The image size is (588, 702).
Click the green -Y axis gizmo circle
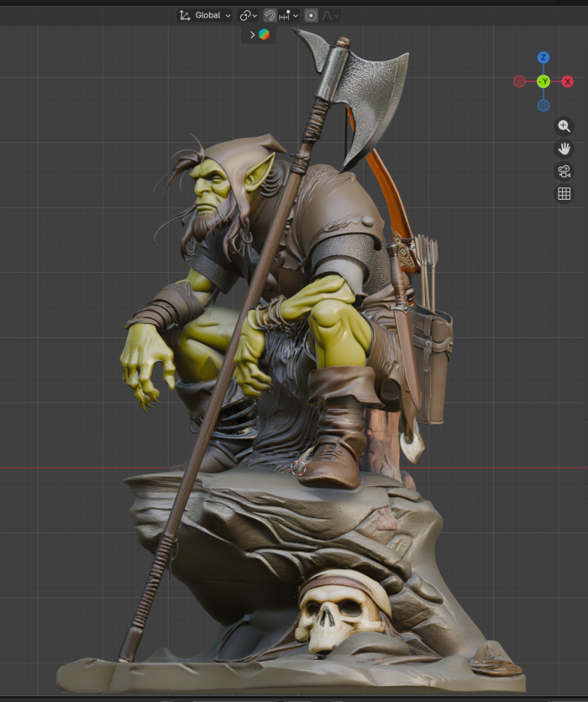tap(543, 81)
